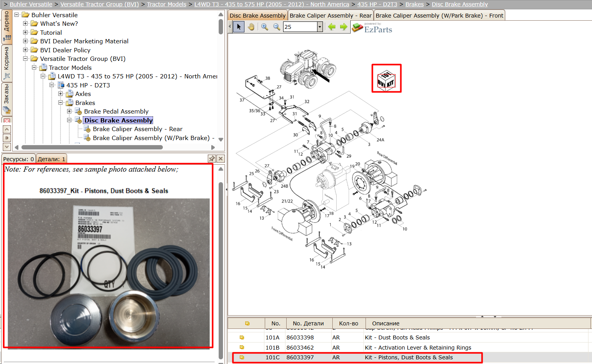592x364 pixels.
Task: Click the Brakes breadcrumb link
Action: (414, 4)
